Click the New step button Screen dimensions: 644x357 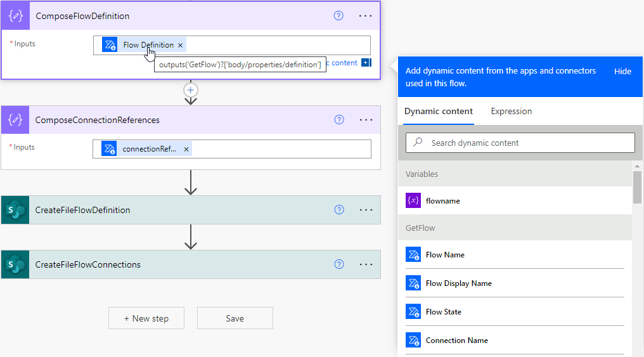pyautogui.click(x=146, y=318)
